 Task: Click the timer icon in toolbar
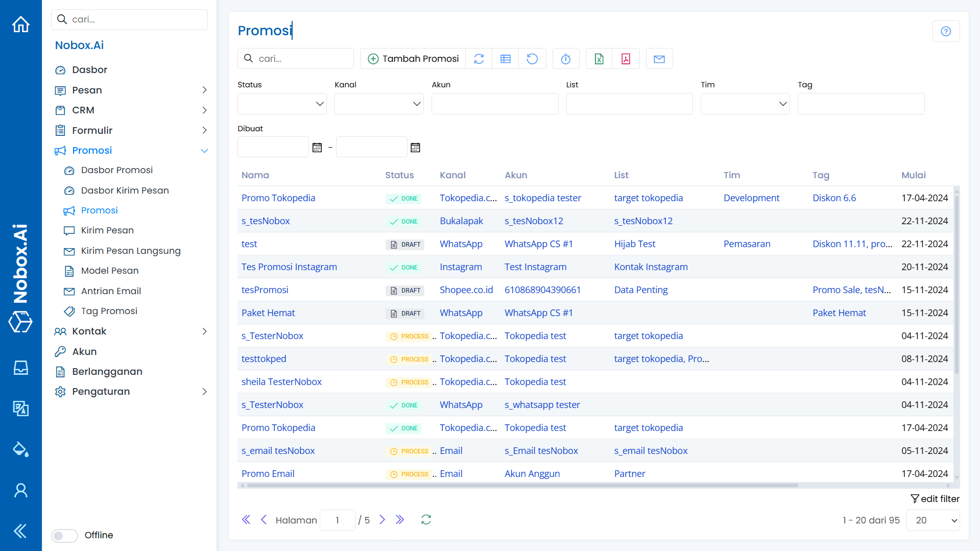[x=566, y=59]
